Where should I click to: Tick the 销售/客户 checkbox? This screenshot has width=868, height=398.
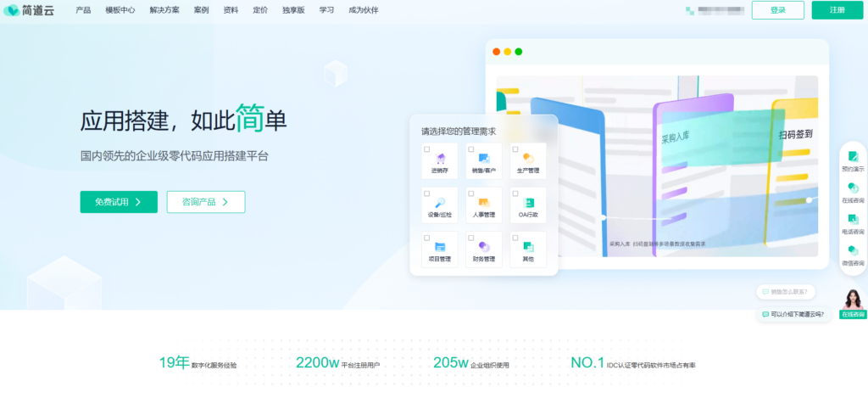click(471, 149)
